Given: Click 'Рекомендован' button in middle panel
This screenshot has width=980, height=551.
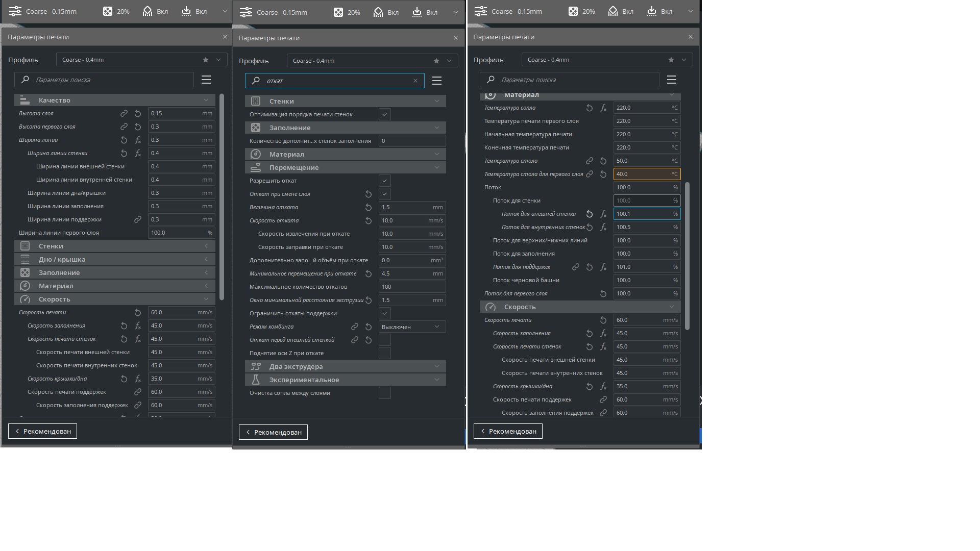Looking at the screenshot, I should click(273, 432).
